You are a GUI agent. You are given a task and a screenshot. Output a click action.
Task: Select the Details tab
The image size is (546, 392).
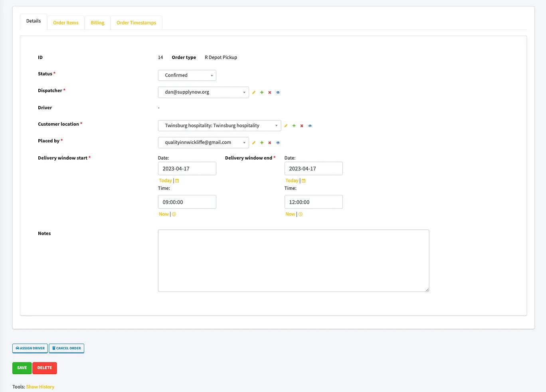click(x=34, y=21)
